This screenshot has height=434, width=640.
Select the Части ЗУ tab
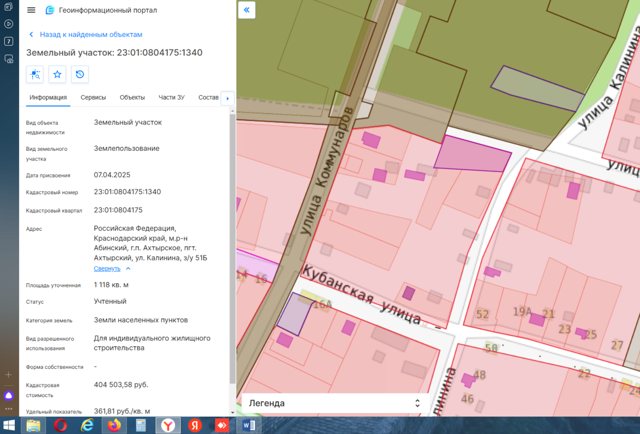pos(171,98)
